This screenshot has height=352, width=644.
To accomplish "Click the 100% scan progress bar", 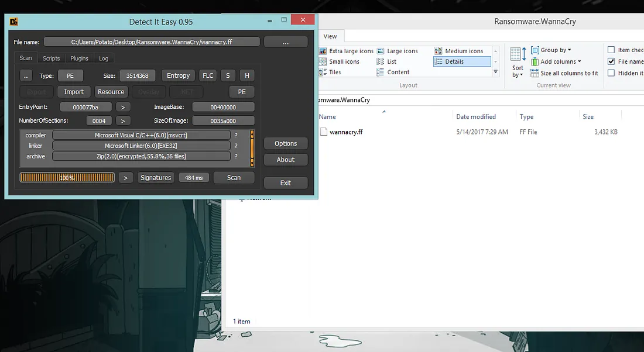I will tap(67, 178).
